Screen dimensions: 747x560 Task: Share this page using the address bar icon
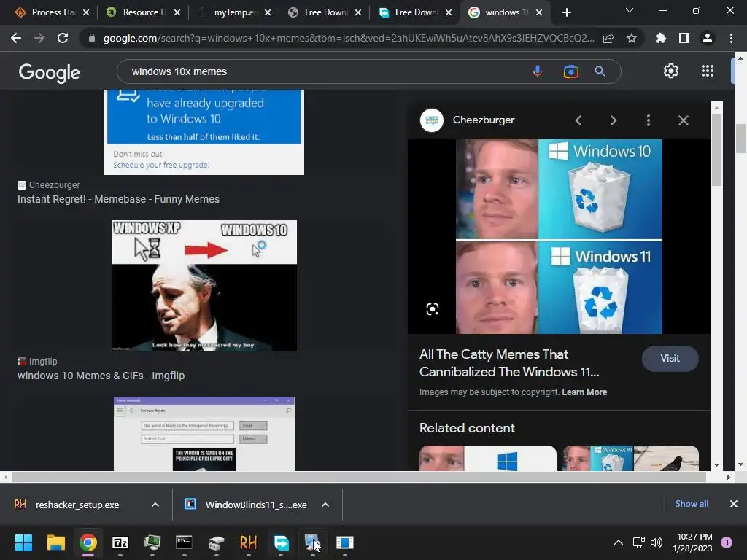(x=608, y=39)
